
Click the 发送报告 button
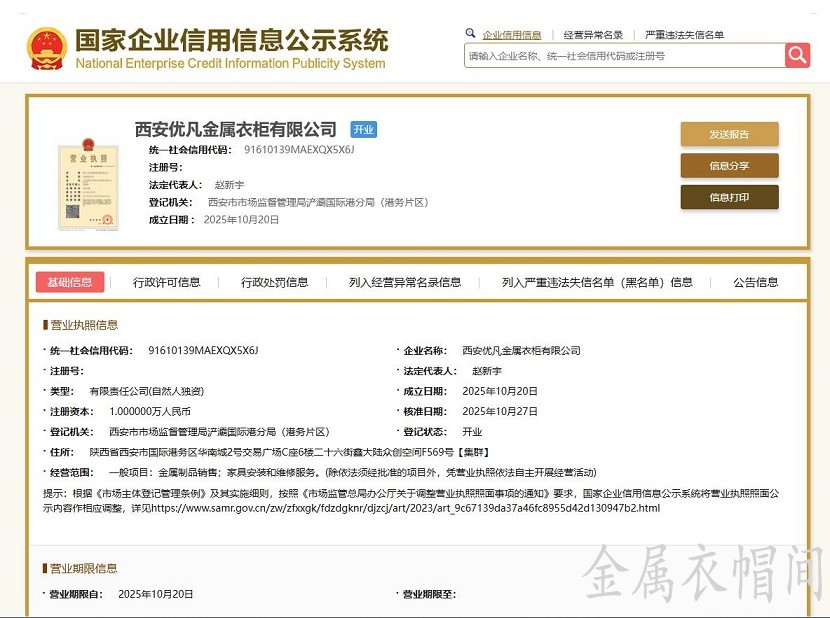(x=728, y=133)
